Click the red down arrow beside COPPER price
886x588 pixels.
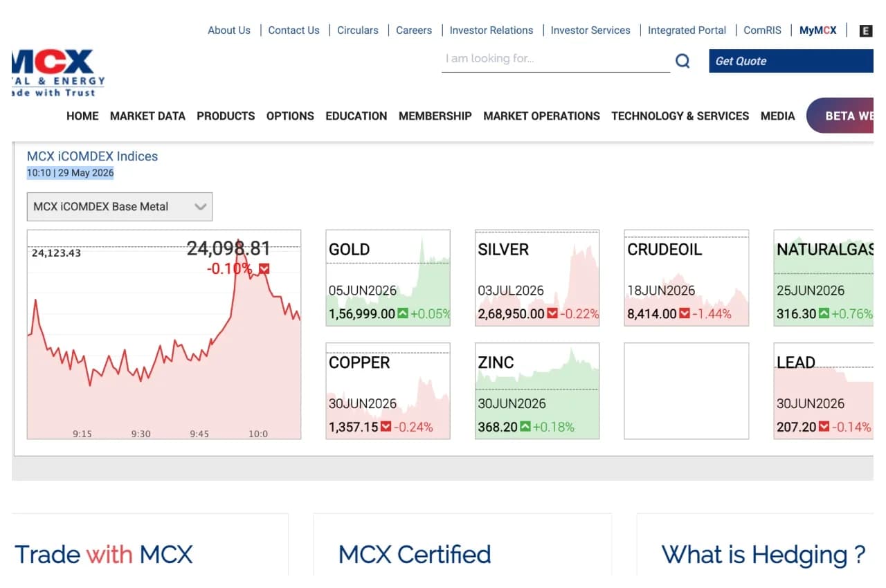click(x=386, y=427)
